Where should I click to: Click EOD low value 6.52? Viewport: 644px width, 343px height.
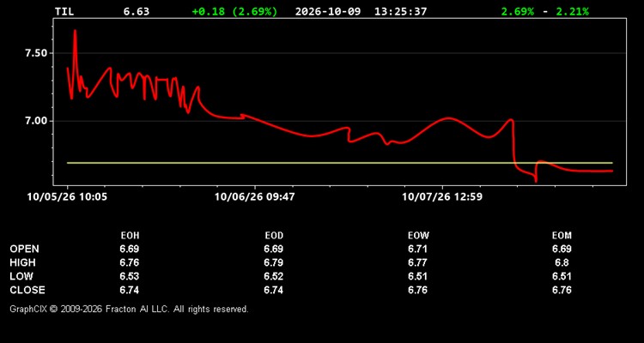point(274,276)
